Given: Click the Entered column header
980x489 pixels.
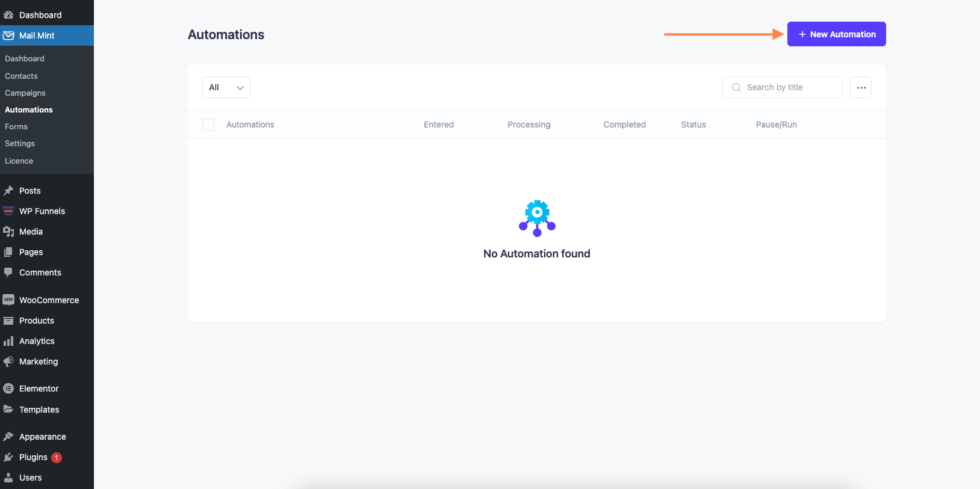Looking at the screenshot, I should pyautogui.click(x=439, y=125).
